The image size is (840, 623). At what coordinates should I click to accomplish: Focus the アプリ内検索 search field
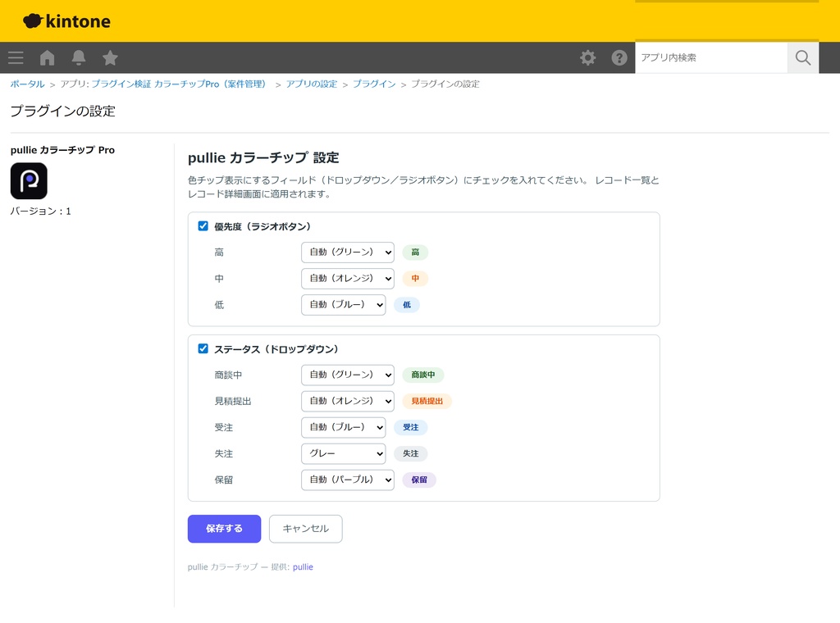[x=711, y=58]
